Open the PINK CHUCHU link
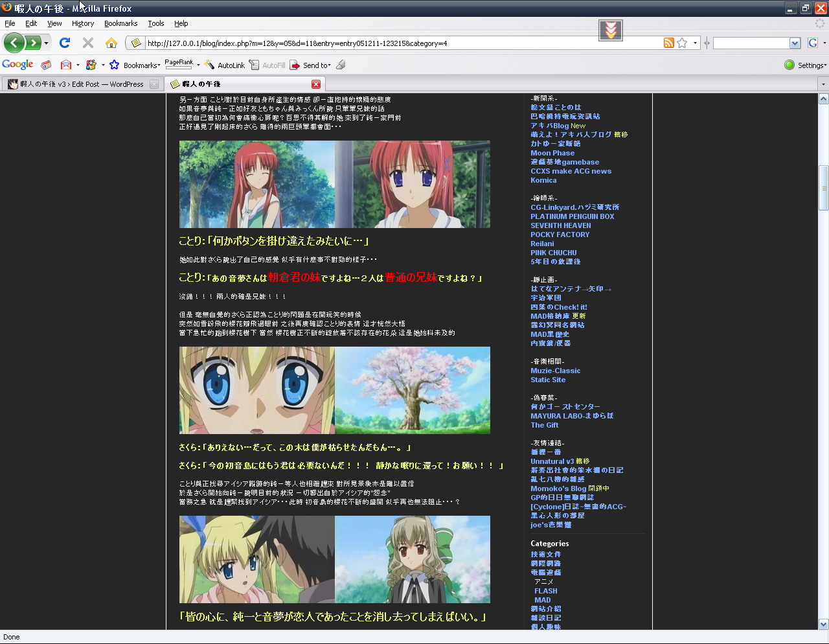The width and height of the screenshot is (829, 644). [x=554, y=253]
